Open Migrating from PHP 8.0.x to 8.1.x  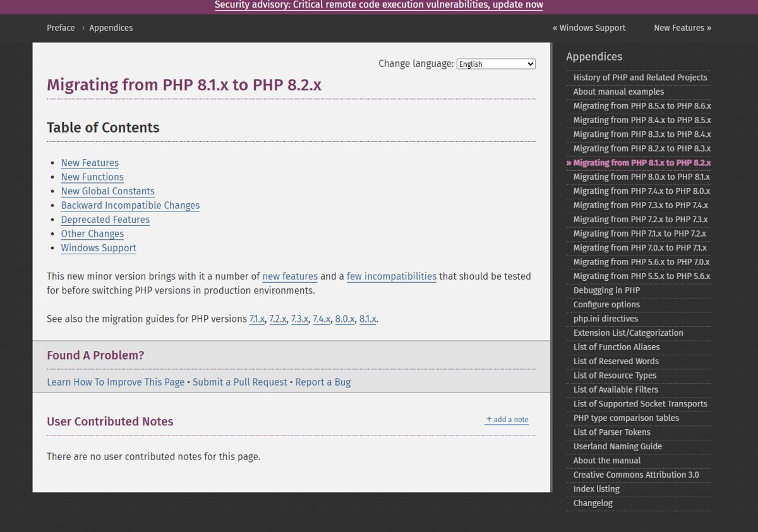(641, 177)
